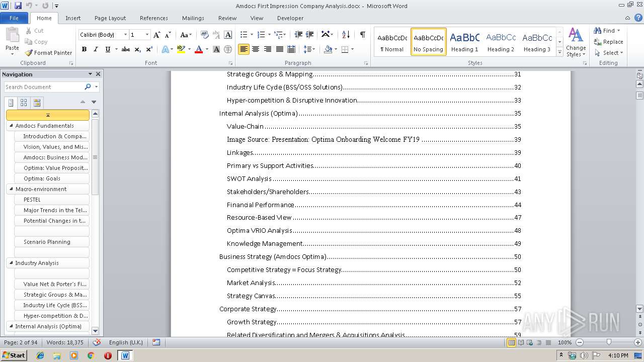Browse search results tab in Navigation pane
Image resolution: width=644 pixels, height=362 pixels.
coord(37,103)
